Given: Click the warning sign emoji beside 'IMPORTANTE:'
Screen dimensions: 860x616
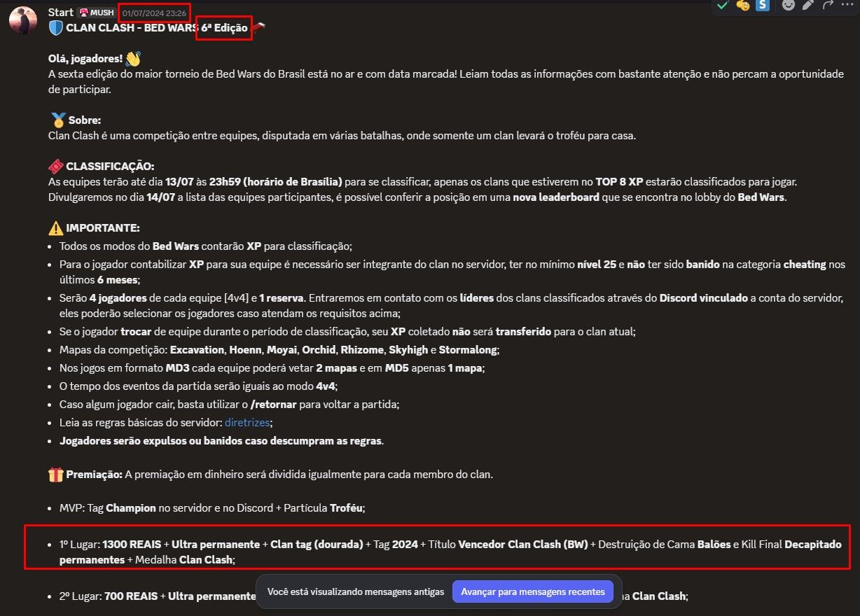Looking at the screenshot, I should (56, 227).
